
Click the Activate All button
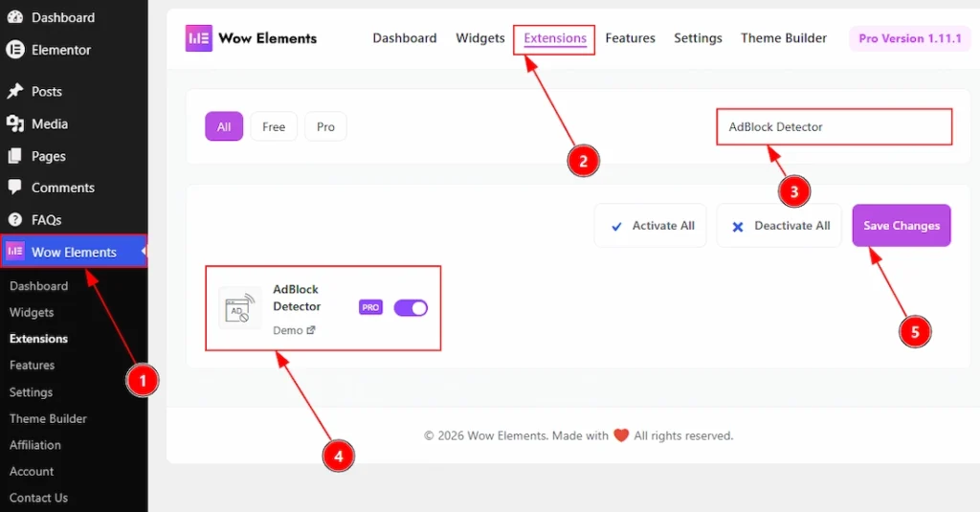point(650,226)
